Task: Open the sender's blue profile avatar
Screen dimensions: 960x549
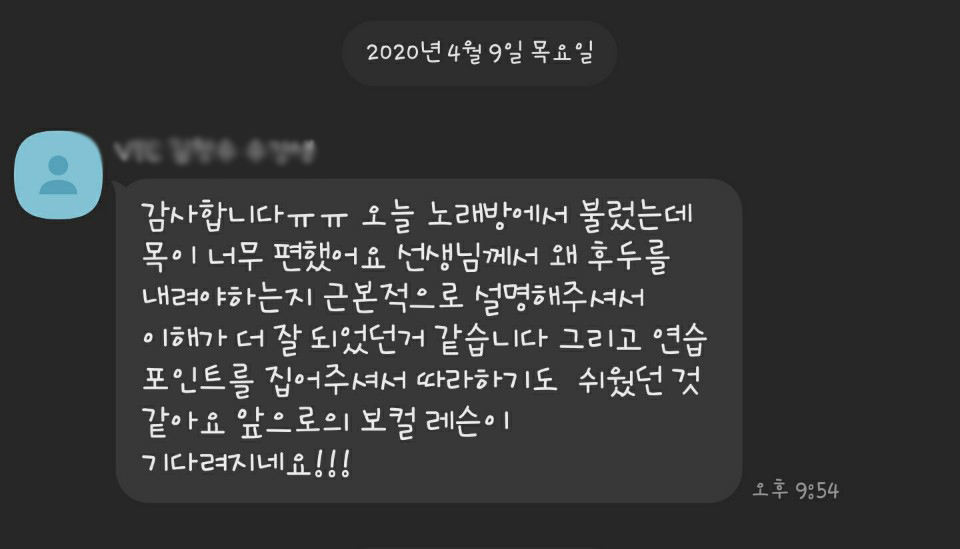Action: pos(58,174)
